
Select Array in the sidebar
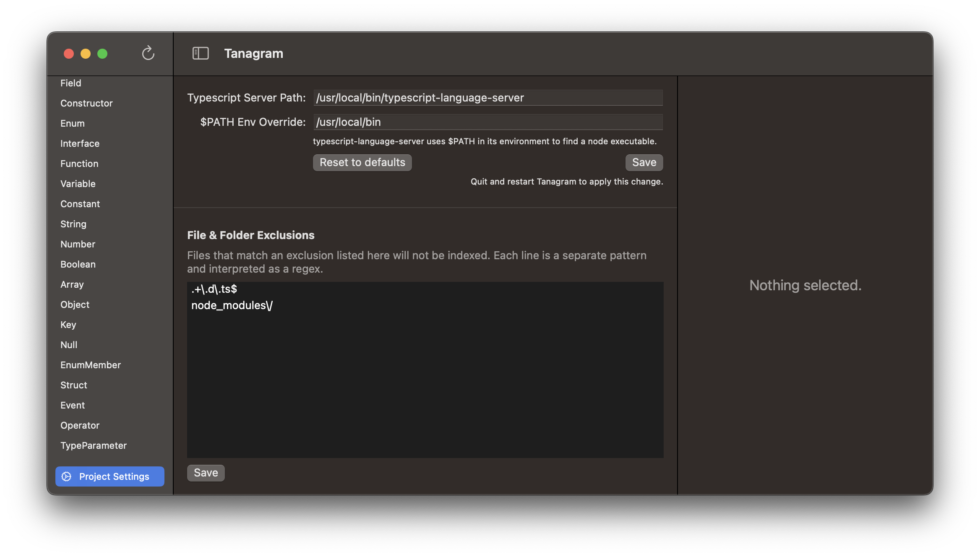72,284
